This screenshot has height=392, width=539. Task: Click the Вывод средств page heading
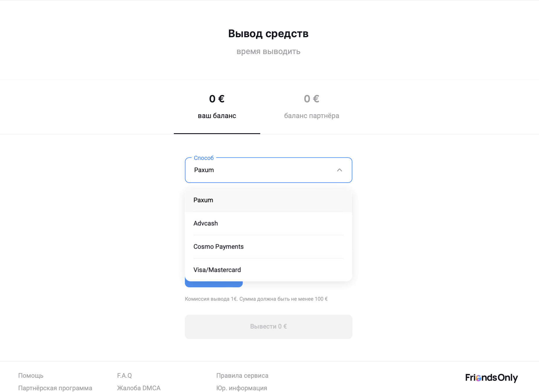pyautogui.click(x=268, y=33)
